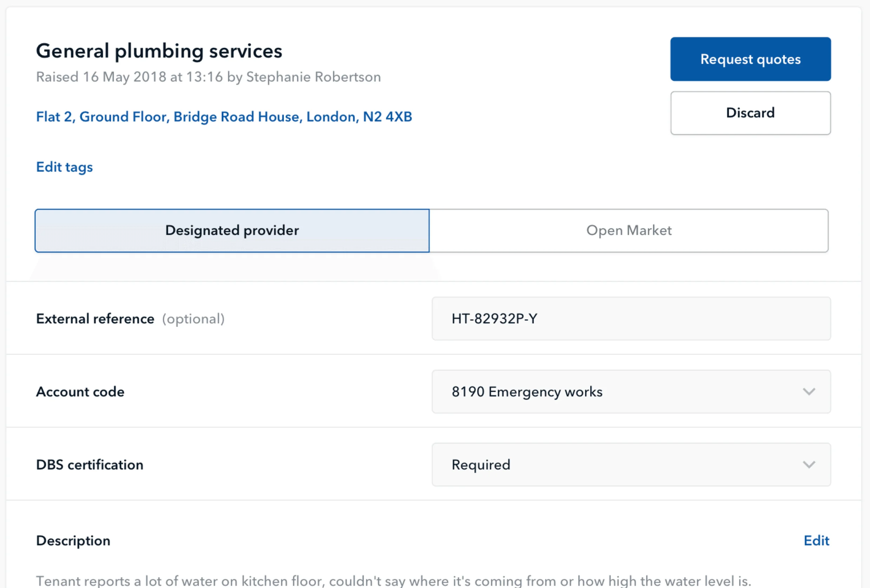Click the chevron arrow in DBS certification field
The width and height of the screenshot is (870, 588).
(x=809, y=465)
